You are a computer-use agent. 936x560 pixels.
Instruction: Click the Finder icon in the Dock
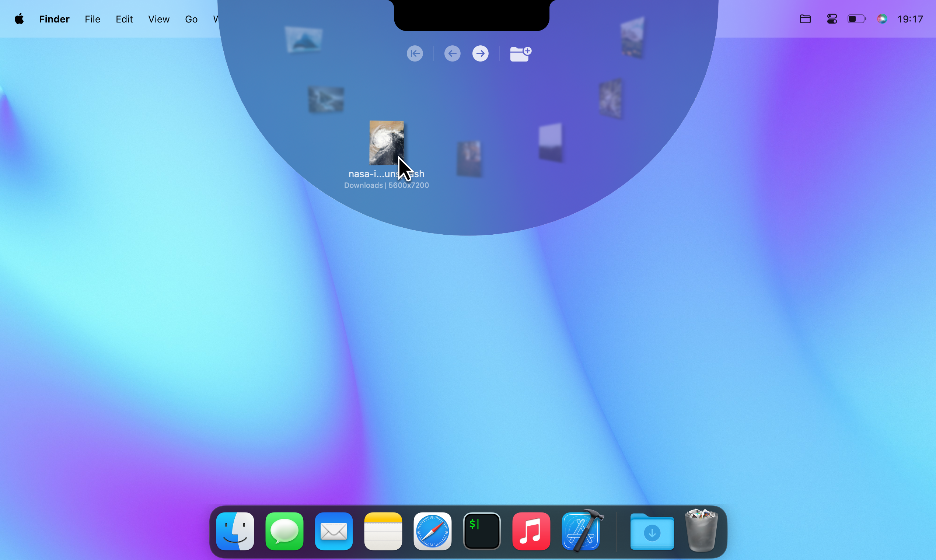(x=235, y=531)
